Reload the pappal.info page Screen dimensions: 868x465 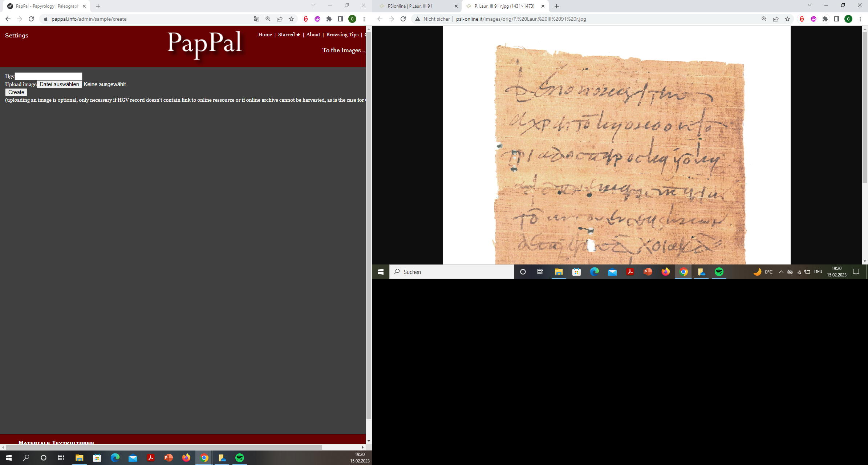click(x=31, y=19)
